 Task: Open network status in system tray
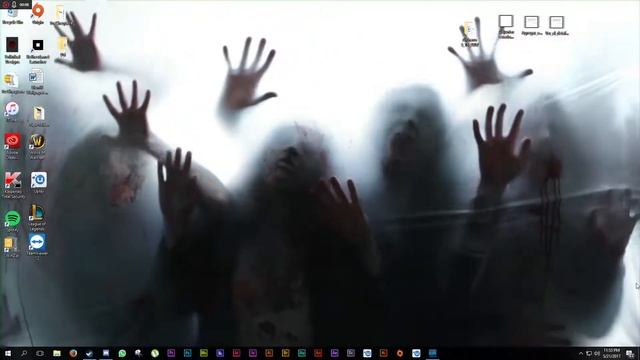click(589, 353)
